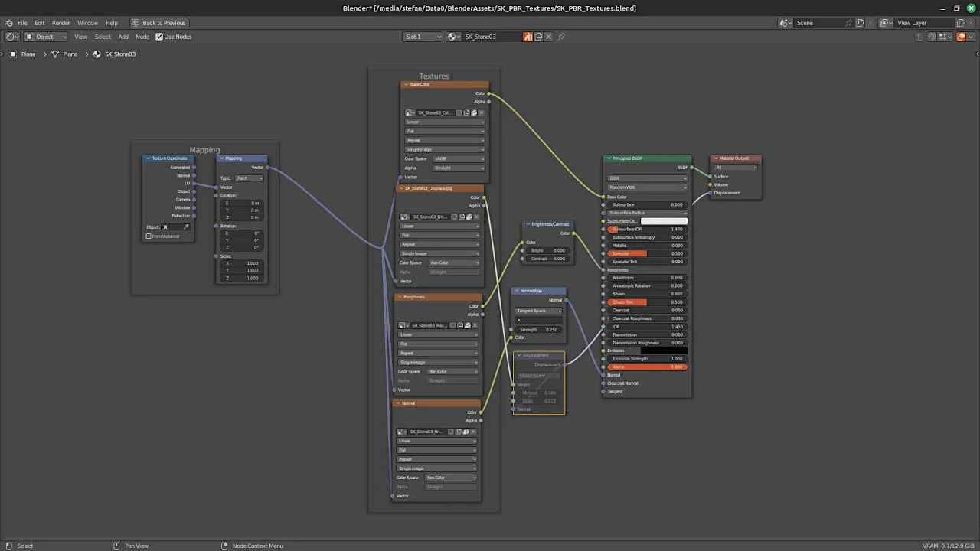The height and width of the screenshot is (551, 980).
Task: Open the Blender application menu icon
Action: tap(9, 22)
